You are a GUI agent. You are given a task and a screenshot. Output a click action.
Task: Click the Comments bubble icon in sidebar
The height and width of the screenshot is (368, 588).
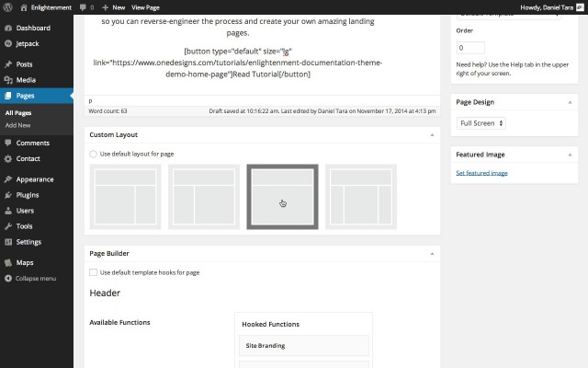8,143
